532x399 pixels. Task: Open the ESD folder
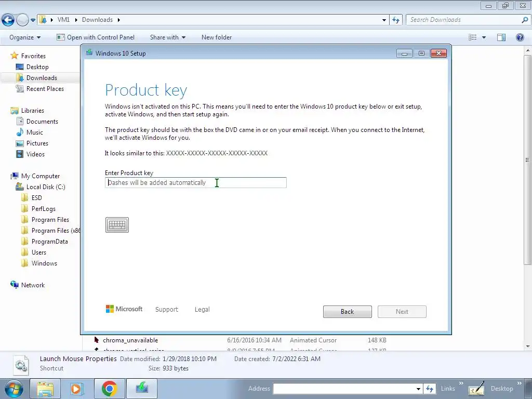pyautogui.click(x=37, y=198)
